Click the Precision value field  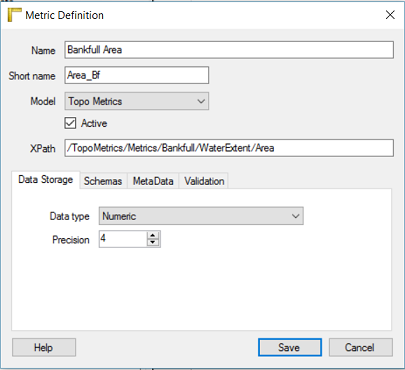click(123, 239)
